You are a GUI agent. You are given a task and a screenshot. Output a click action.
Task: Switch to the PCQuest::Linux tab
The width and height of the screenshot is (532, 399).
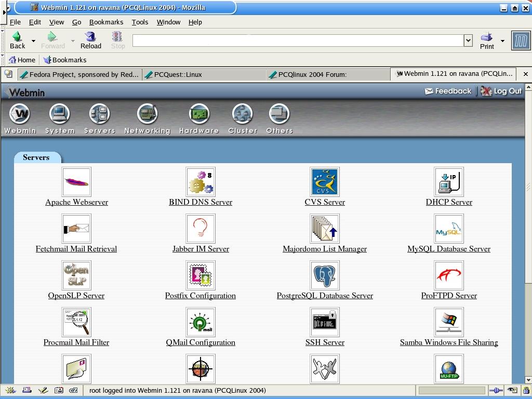tap(204, 75)
